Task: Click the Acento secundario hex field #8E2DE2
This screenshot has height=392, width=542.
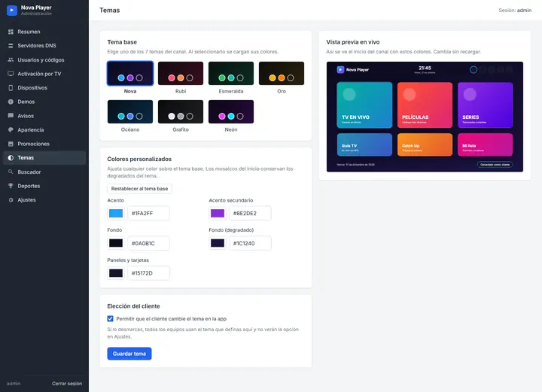Action: pyautogui.click(x=250, y=214)
